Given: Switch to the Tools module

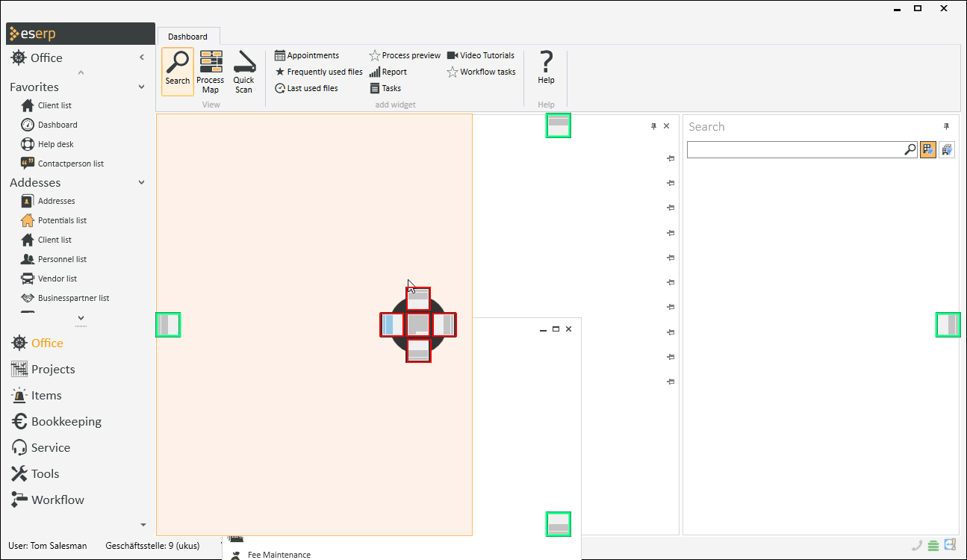Looking at the screenshot, I should (x=35, y=474).
